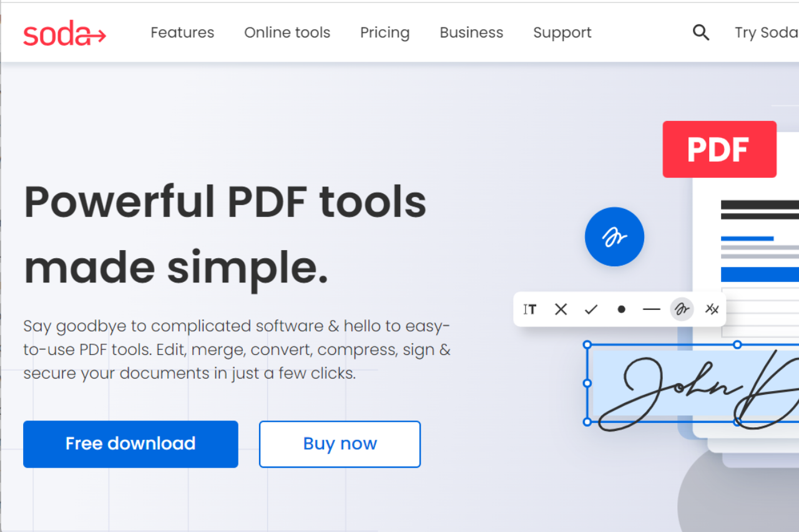Choose the checkmark icon in floating toolbar
Viewport: 799px width, 532px height.
point(591,309)
